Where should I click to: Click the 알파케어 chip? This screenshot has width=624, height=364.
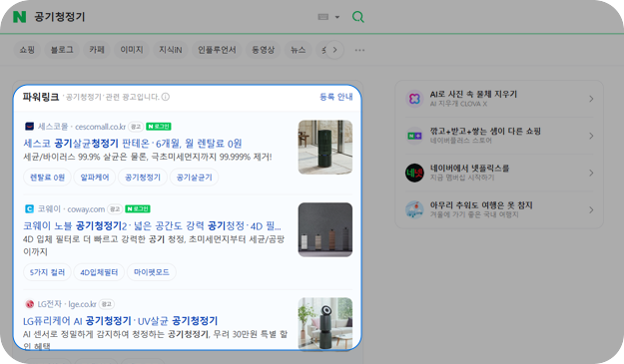point(95,178)
